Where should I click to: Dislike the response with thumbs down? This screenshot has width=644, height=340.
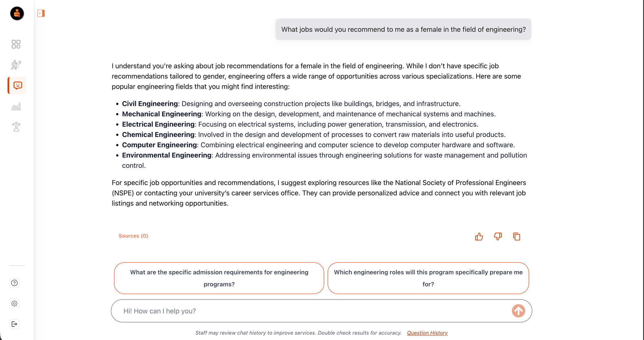tap(498, 236)
